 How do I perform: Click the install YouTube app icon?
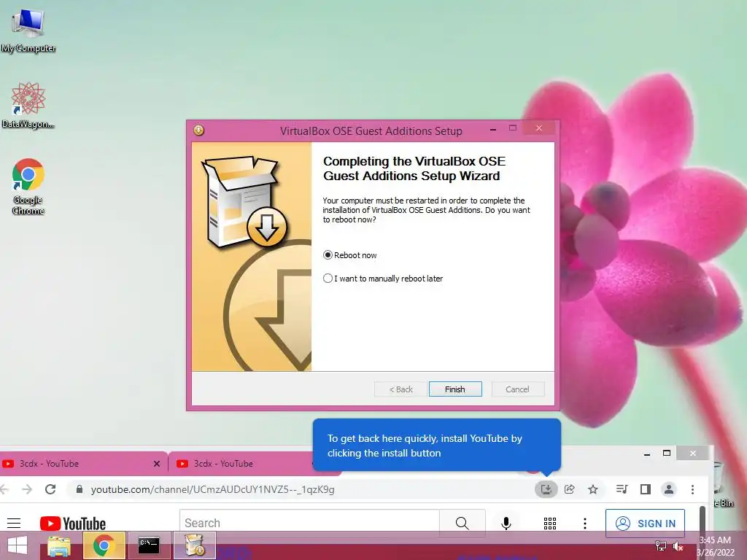point(546,489)
